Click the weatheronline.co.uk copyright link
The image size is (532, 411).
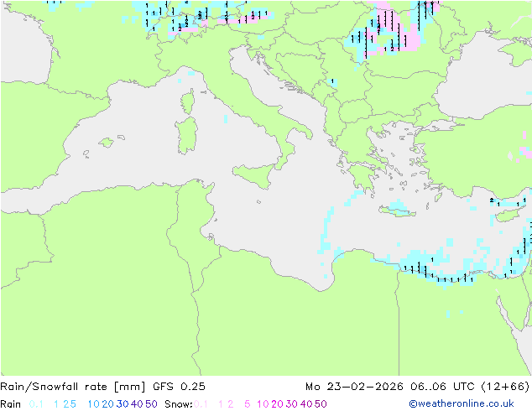coord(462,404)
